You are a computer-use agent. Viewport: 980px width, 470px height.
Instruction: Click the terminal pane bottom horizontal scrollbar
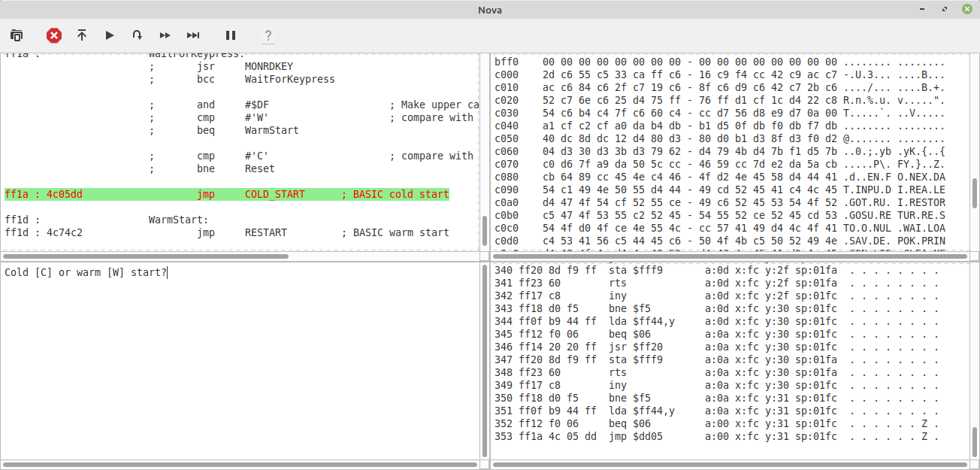coord(239,465)
